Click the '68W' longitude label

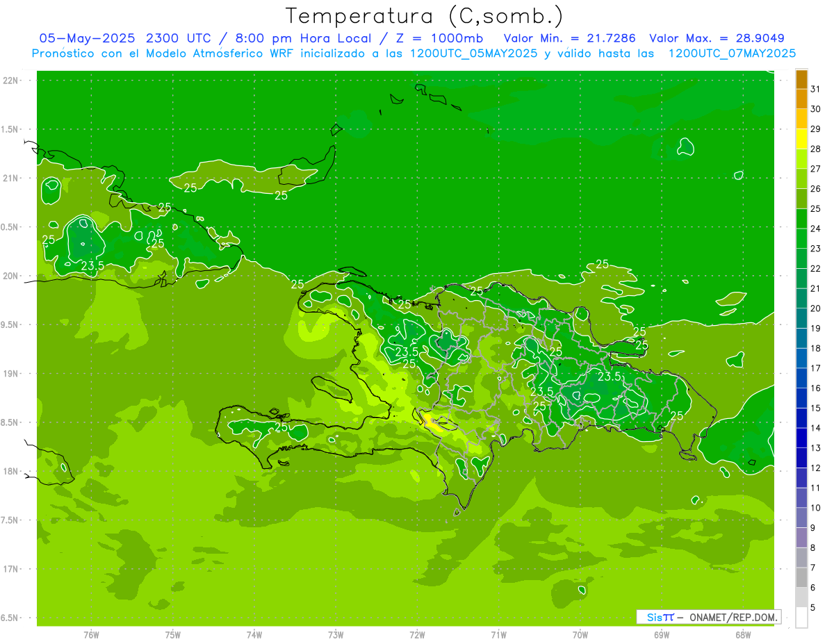click(742, 634)
